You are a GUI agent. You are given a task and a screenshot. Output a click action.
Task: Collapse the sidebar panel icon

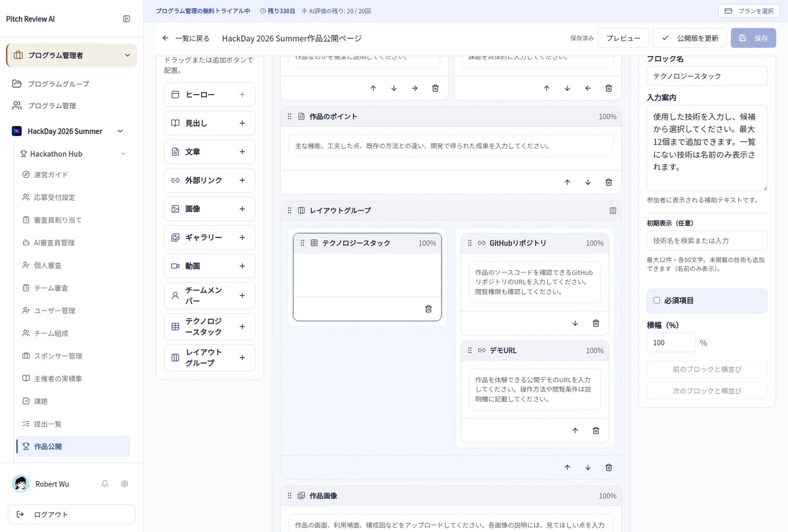[126, 19]
